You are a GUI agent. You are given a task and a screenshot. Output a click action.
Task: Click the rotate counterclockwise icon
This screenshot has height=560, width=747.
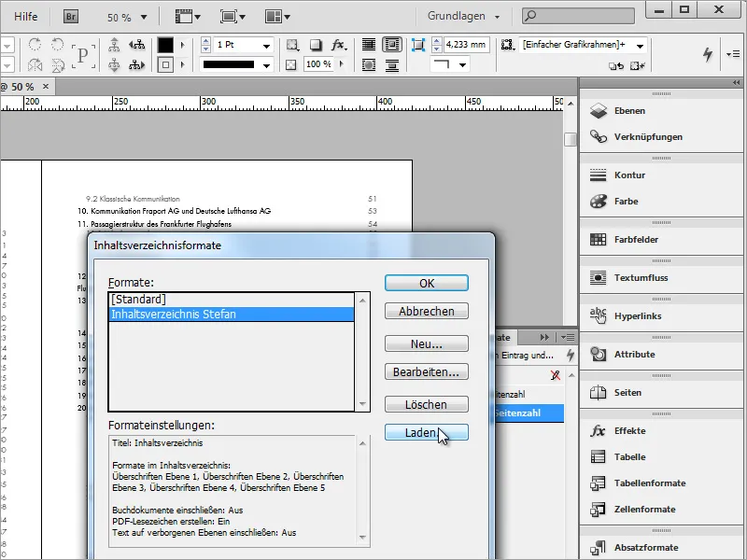tap(57, 45)
